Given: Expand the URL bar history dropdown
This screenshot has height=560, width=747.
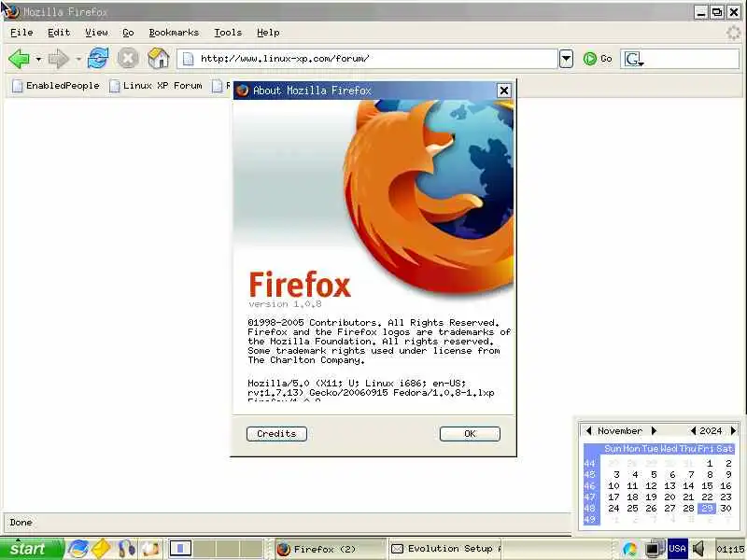Looking at the screenshot, I should coord(566,59).
